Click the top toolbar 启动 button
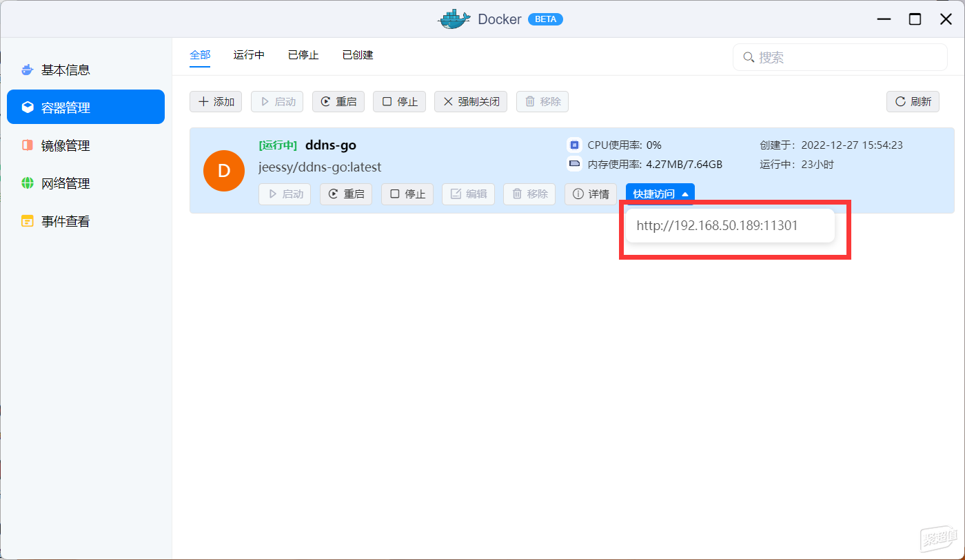 (277, 101)
